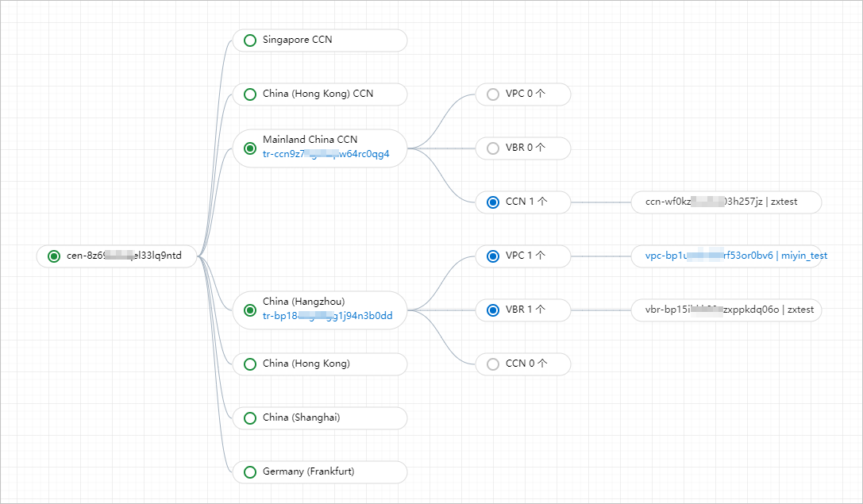
Task: Click the grey circle on the CCN 0 node
Action: point(493,364)
